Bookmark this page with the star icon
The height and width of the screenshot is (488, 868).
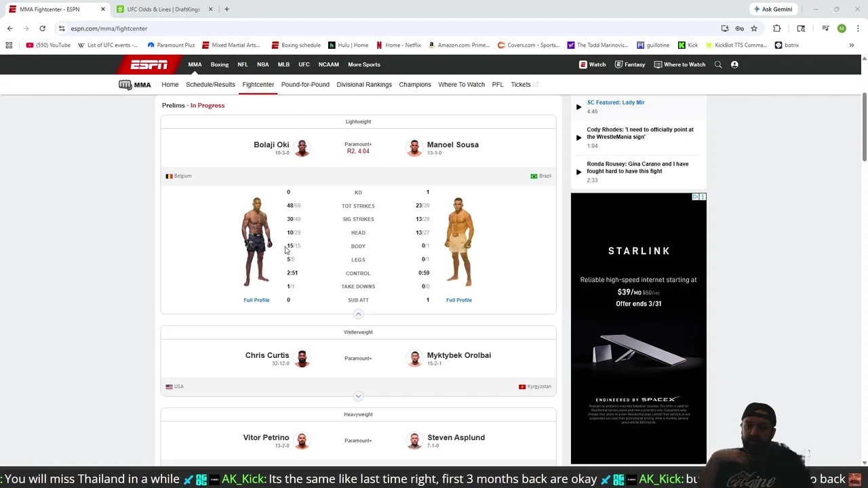(x=753, y=28)
